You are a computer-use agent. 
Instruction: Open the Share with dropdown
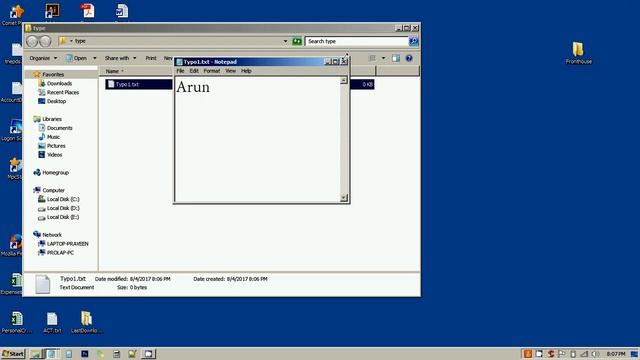coord(120,58)
